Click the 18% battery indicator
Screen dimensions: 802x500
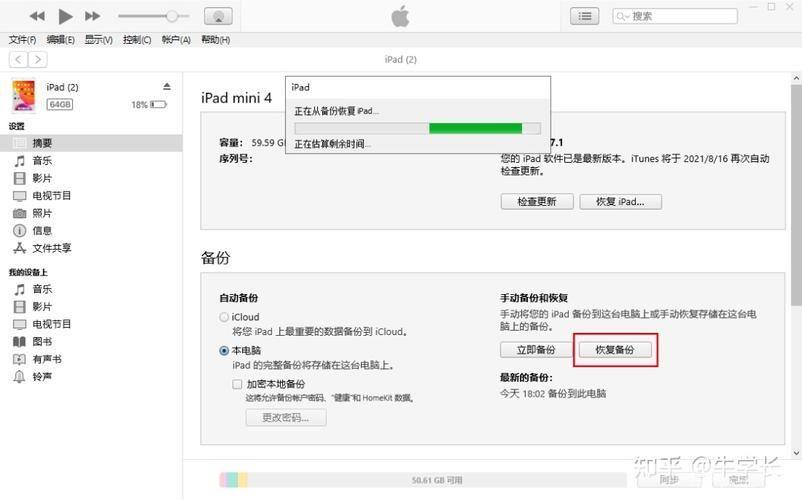(x=149, y=105)
